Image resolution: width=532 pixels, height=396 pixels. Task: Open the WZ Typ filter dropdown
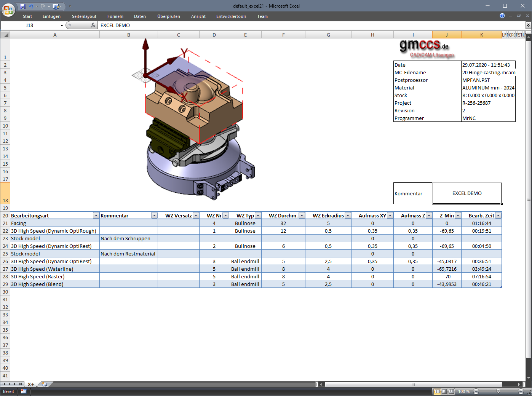258,216
